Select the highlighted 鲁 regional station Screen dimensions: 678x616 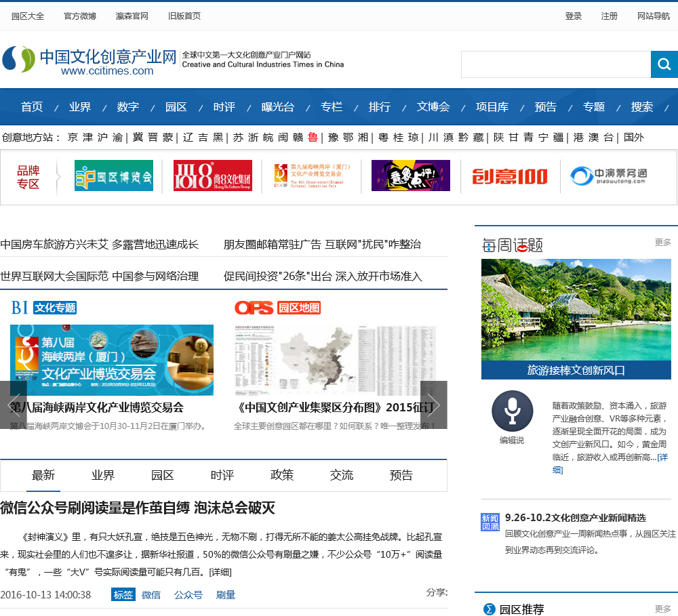(313, 138)
